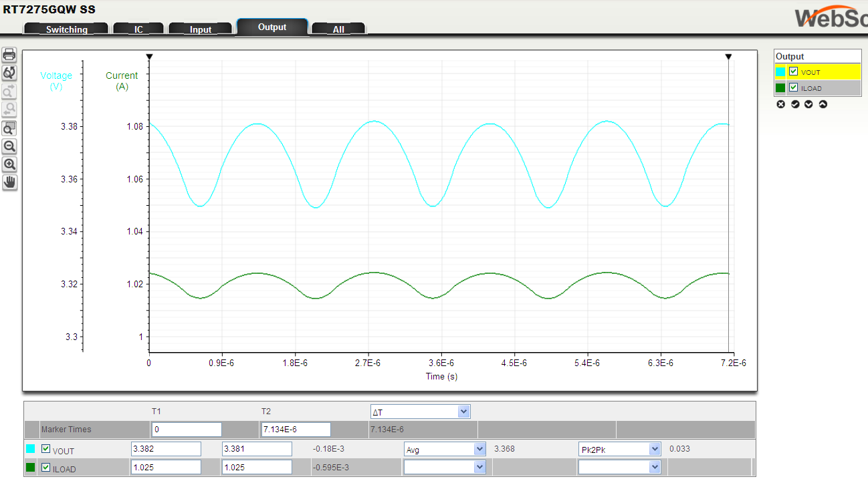The image size is (868, 481).
Task: Click the T1 marker time input field
Action: (x=187, y=429)
